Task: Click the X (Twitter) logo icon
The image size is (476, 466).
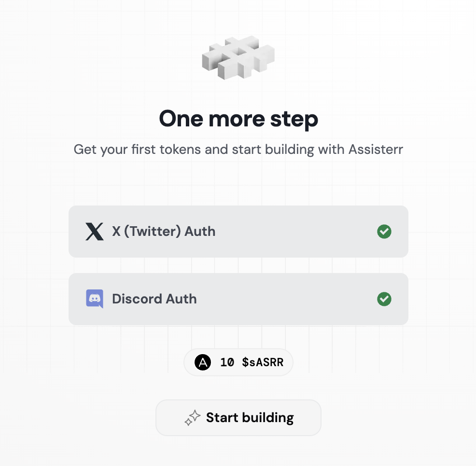Action: [94, 232]
